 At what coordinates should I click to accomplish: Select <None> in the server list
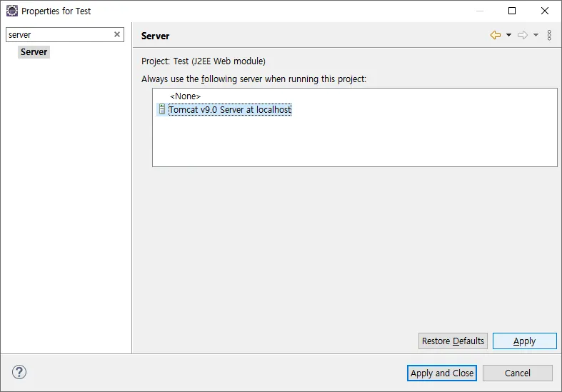point(185,96)
